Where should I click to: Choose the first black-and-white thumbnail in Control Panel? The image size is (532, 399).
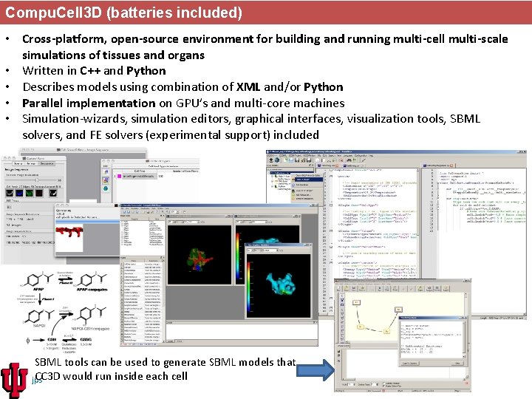coord(10,193)
